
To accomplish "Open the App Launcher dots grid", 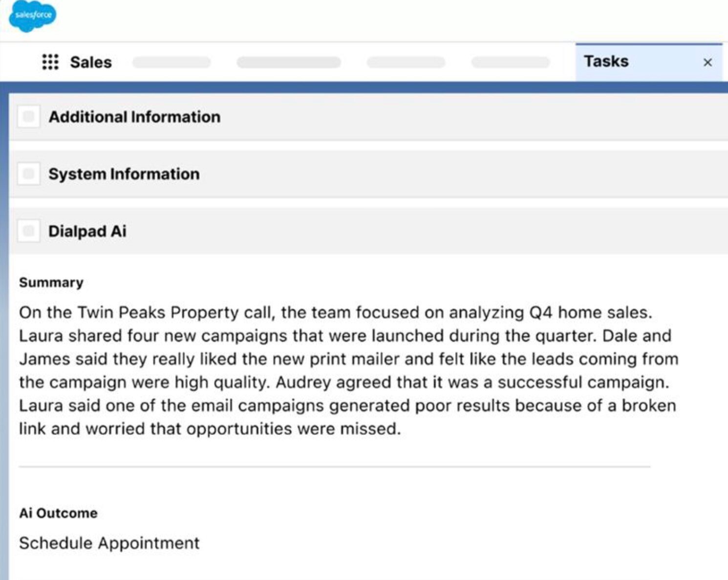I will pyautogui.click(x=50, y=62).
